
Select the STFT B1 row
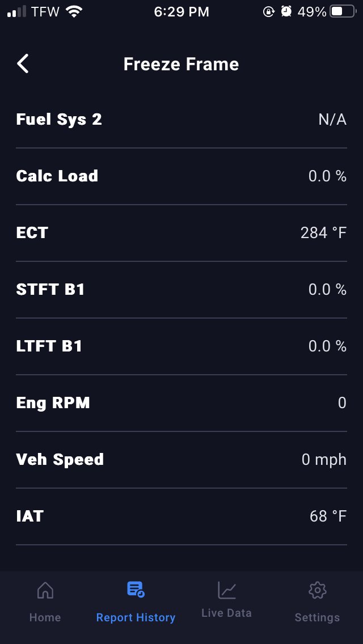point(181,290)
